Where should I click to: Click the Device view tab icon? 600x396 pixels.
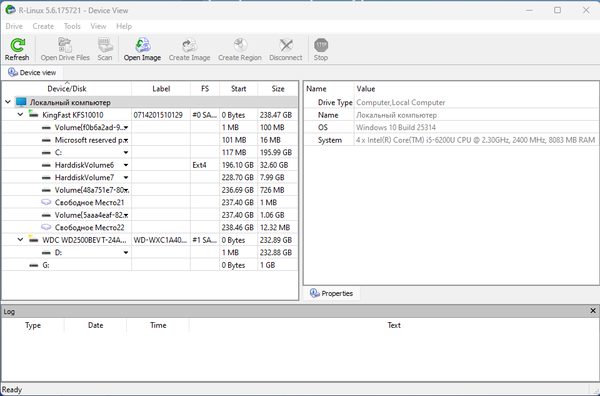click(x=13, y=72)
